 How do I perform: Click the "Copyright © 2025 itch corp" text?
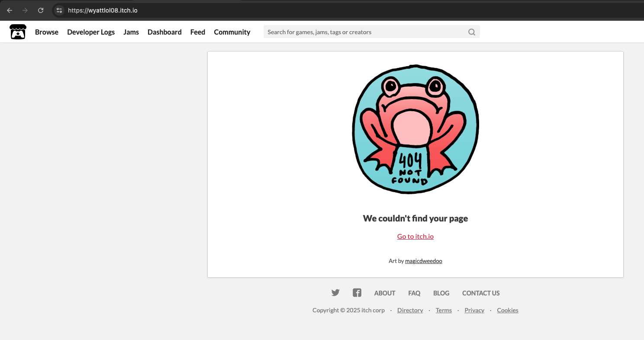pyautogui.click(x=348, y=310)
